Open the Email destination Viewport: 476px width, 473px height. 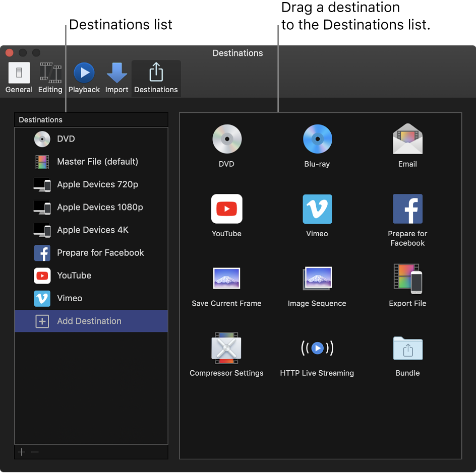[407, 139]
